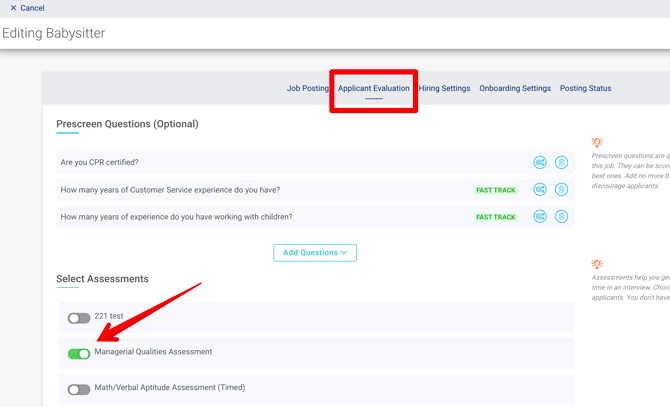Open settings icon for Customer Service experience question
This screenshot has height=407, width=670.
540,189
